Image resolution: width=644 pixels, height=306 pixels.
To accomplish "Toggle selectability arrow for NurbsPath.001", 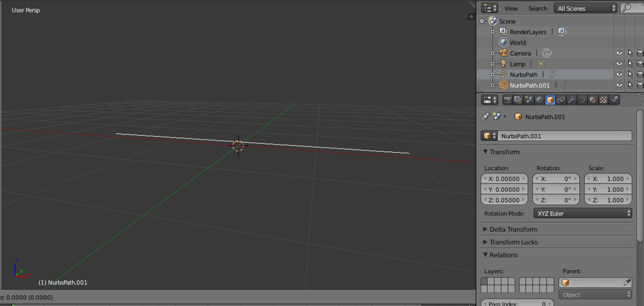I will click(x=630, y=85).
